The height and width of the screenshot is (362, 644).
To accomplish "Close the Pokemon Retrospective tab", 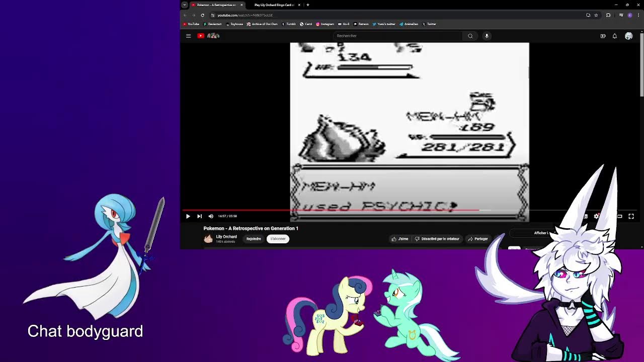I will 242,5.
